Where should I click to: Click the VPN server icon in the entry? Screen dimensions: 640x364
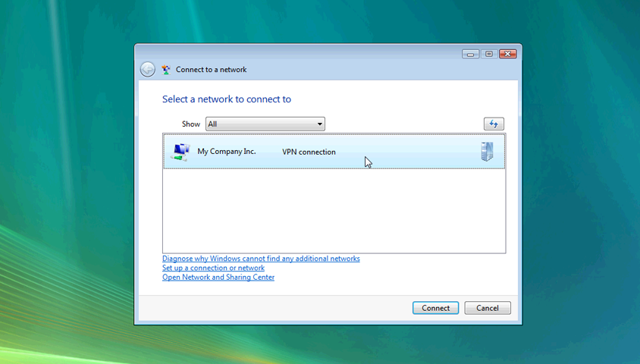[487, 152]
